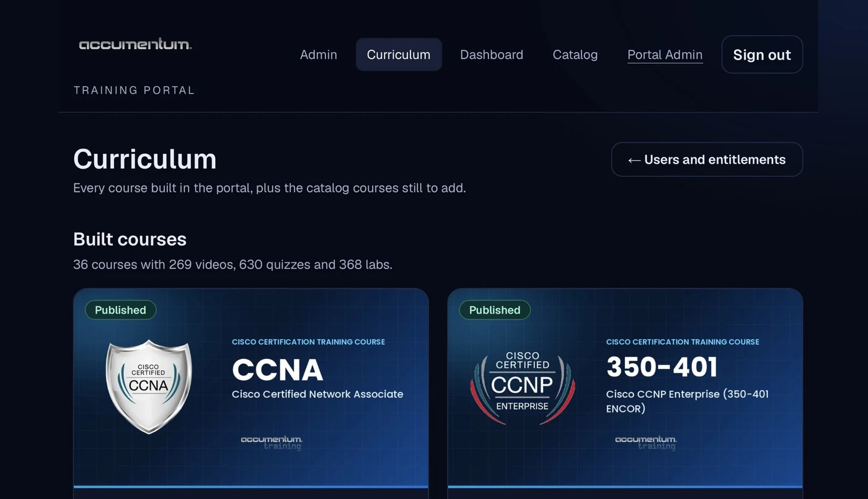The width and height of the screenshot is (868, 499).
Task: Click the large "CCNA" course title text
Action: [x=277, y=370]
